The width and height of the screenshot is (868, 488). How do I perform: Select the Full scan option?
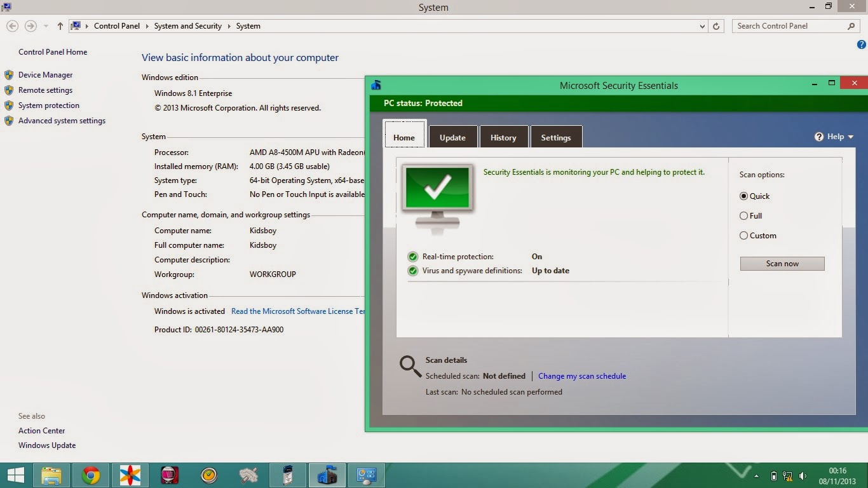743,216
